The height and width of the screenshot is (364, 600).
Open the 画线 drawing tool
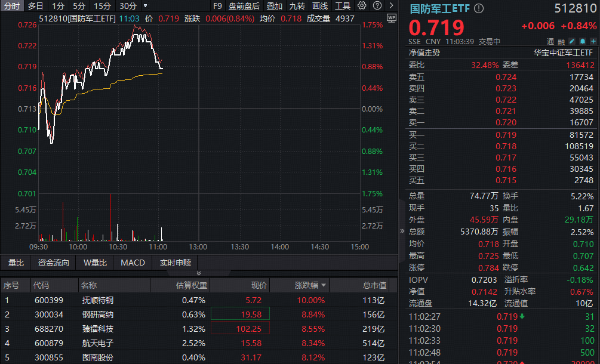point(319,6)
